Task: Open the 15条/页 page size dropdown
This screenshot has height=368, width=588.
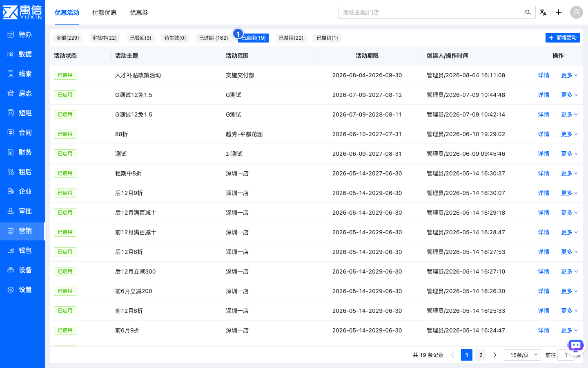Action: 523,355
